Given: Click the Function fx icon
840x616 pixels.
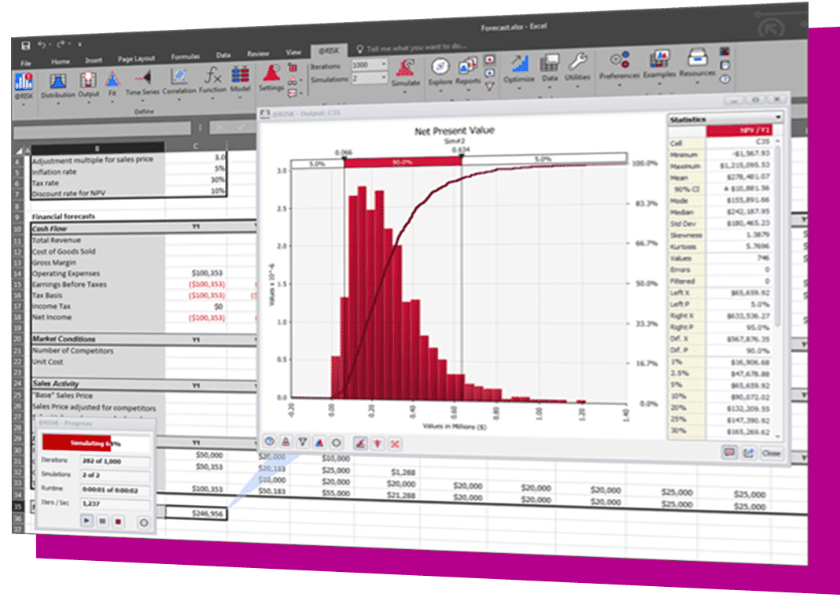Looking at the screenshot, I should [212, 76].
